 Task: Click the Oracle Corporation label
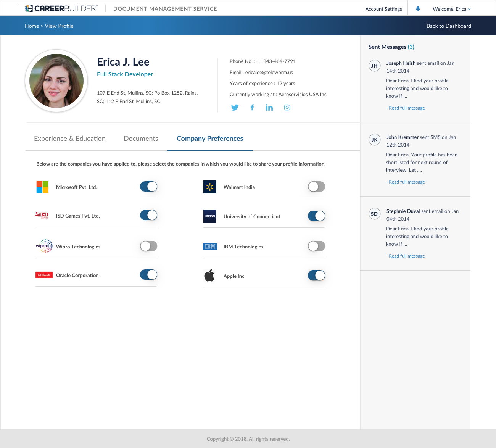pos(77,275)
